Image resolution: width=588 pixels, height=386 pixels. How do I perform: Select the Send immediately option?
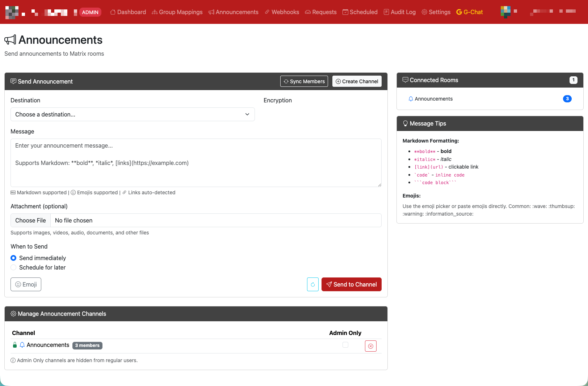coord(13,258)
